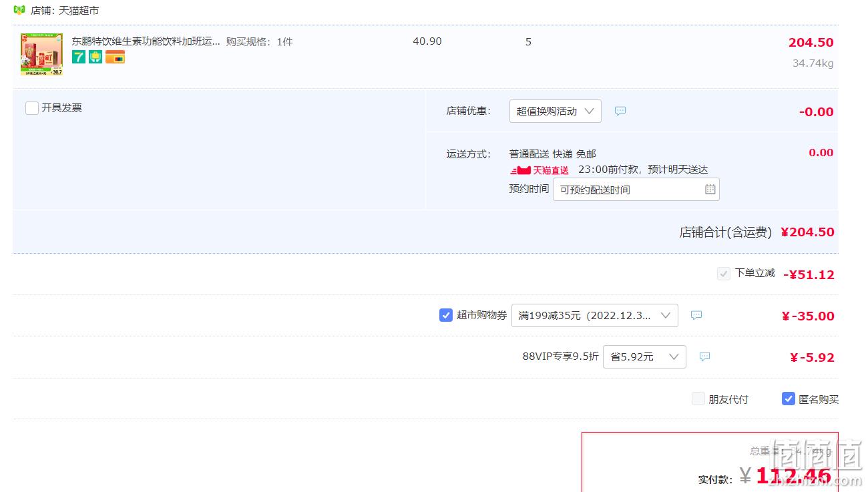Screen dimensions: 868x492
Task: Click the item subtotal 204.50
Action: [811, 43]
